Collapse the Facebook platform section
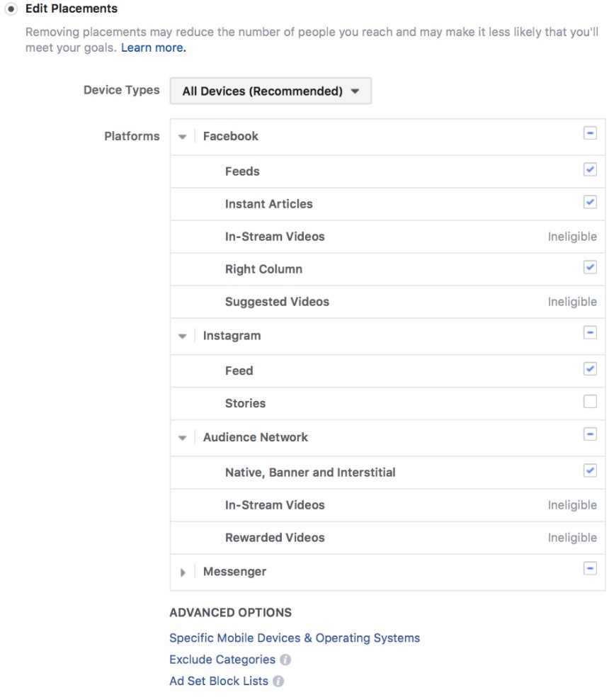This screenshot has width=609, height=700. (183, 137)
